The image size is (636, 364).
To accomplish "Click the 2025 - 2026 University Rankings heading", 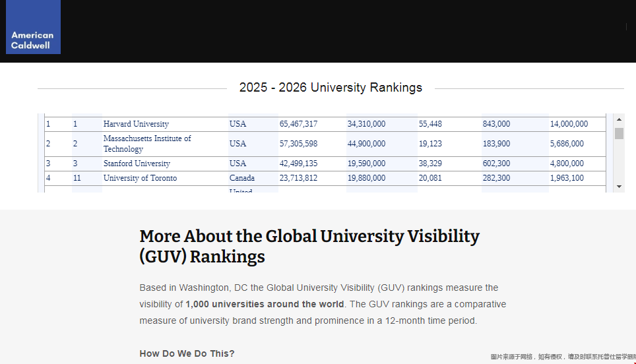I will click(331, 88).
